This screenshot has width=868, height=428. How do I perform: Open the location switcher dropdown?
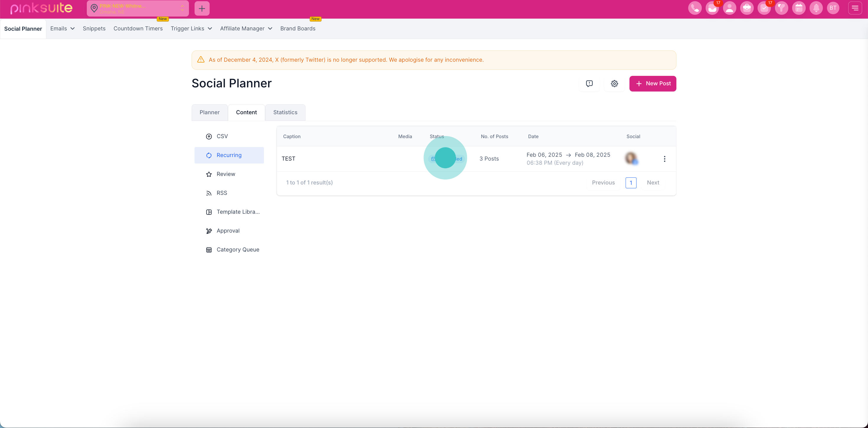click(138, 9)
